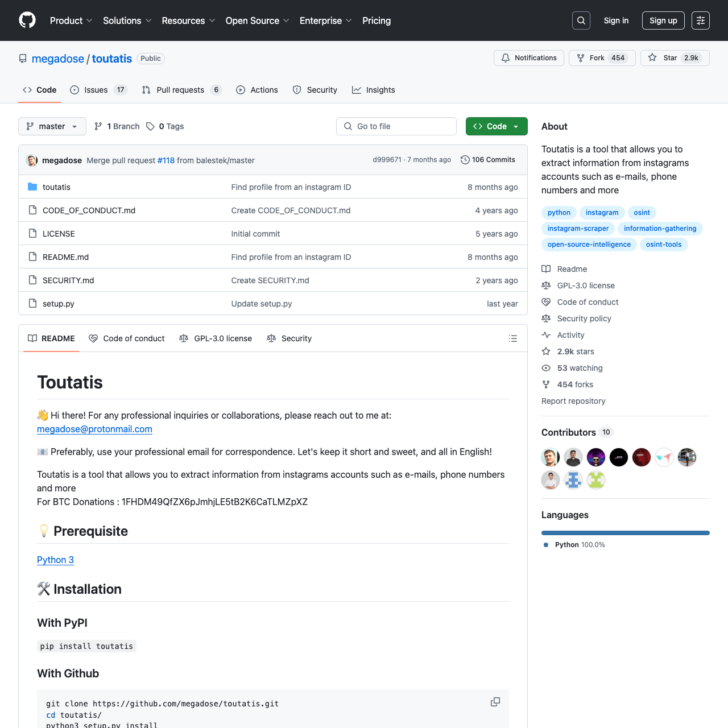The height and width of the screenshot is (728, 728).
Task: Click the toutatis folder icon
Action: click(32, 187)
